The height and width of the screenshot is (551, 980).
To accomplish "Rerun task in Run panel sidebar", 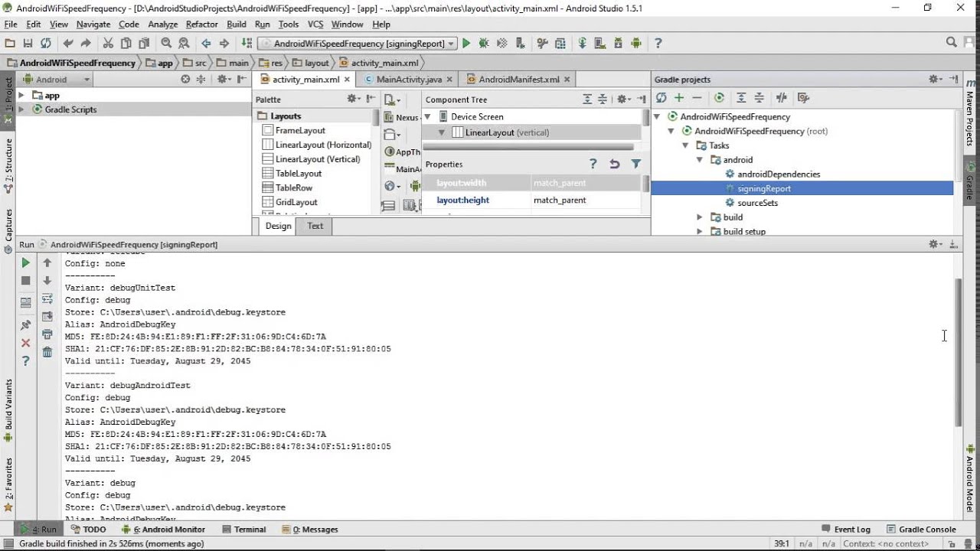I will tap(25, 262).
